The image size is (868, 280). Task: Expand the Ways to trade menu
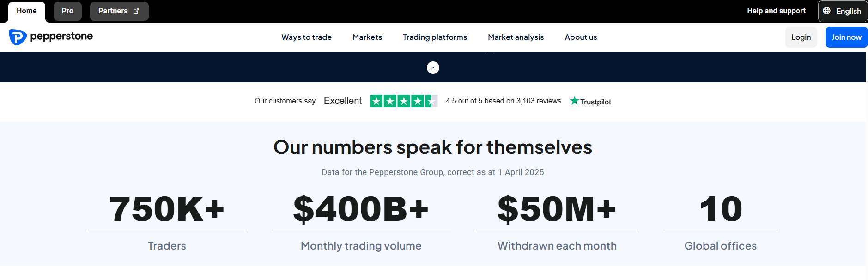pos(306,37)
